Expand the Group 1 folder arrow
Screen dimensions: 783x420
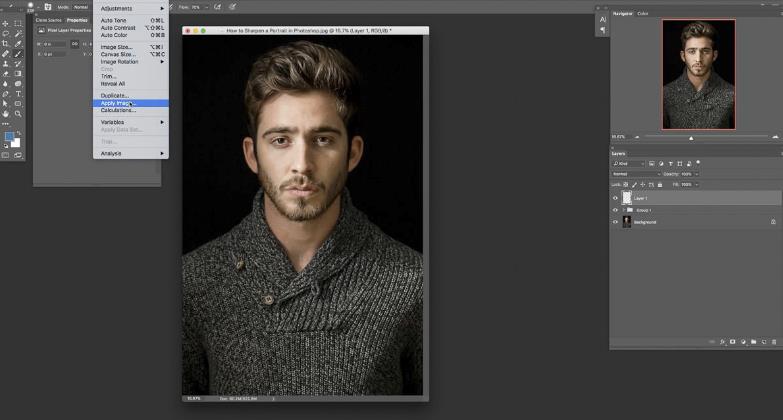point(623,210)
